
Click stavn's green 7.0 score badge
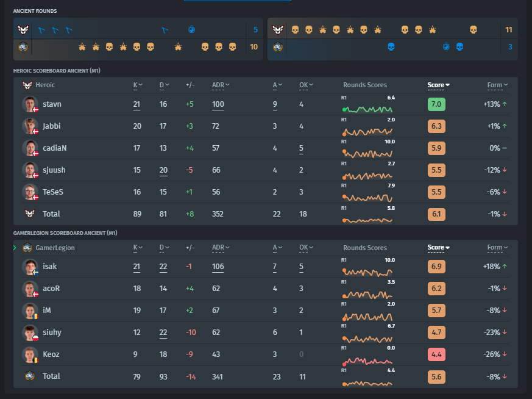(x=436, y=104)
